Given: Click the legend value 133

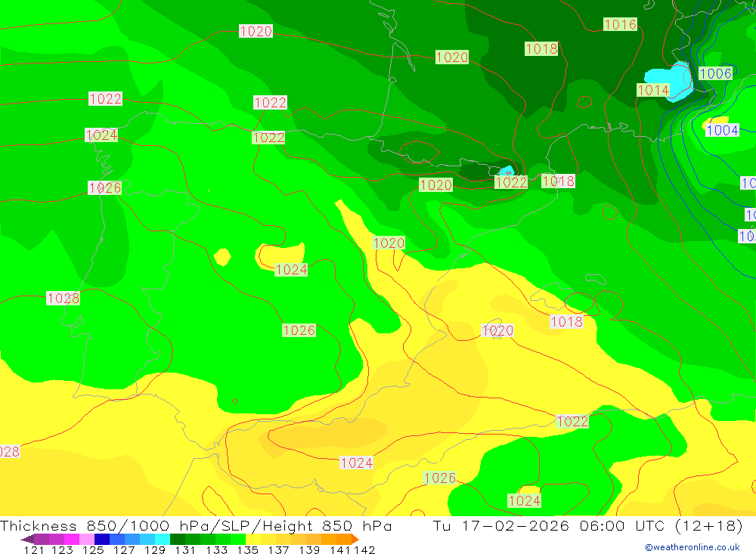Looking at the screenshot, I should coord(216,549).
